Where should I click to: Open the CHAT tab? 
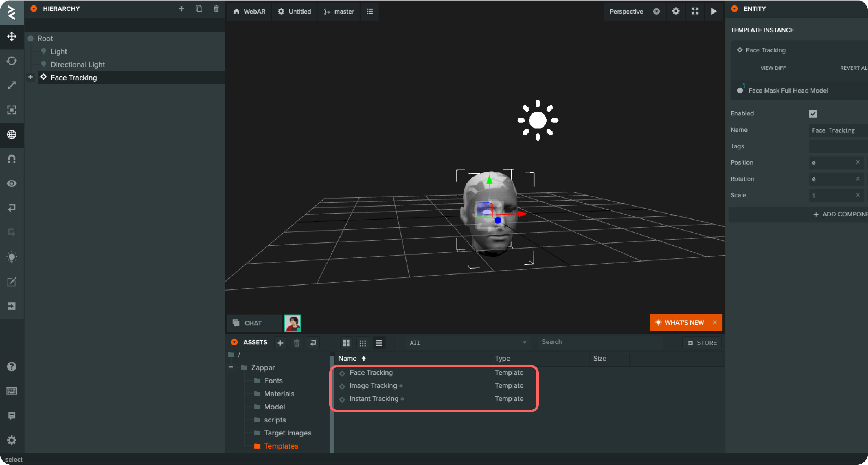tap(253, 323)
